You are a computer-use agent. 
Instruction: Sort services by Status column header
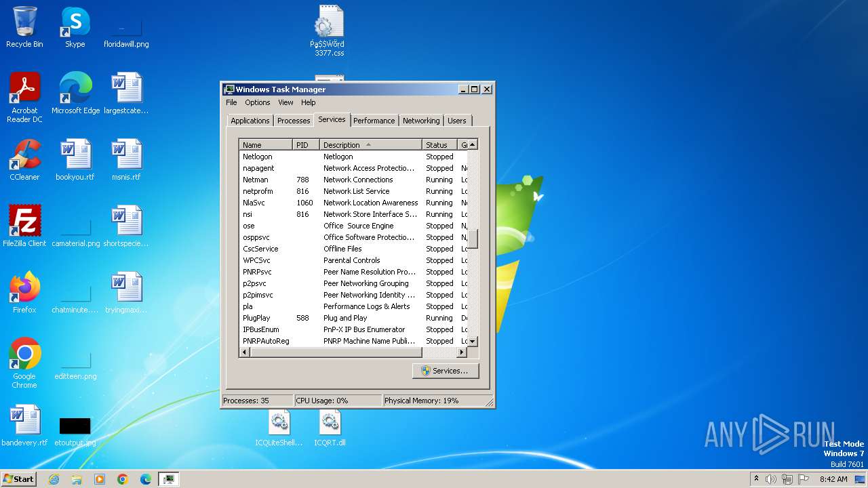[440, 145]
